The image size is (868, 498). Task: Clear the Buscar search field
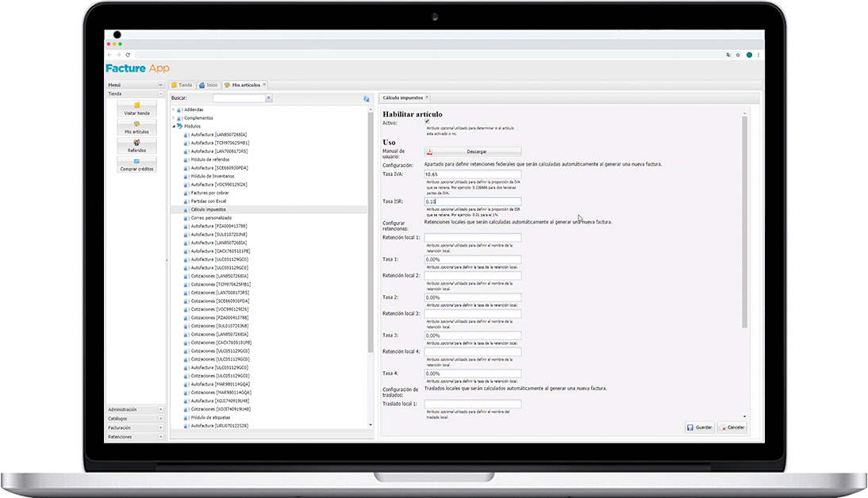pos(268,98)
